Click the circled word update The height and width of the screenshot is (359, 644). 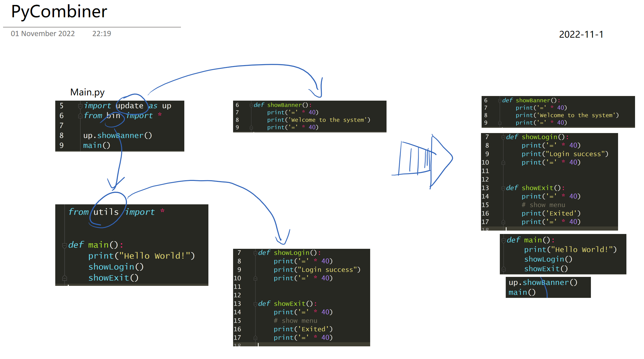[x=130, y=106]
